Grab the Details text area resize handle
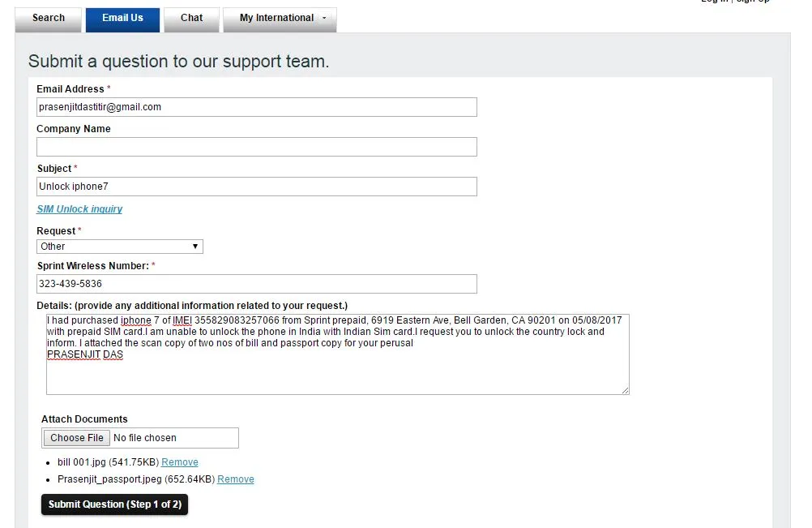Screen dimensions: 812x528 click(625, 390)
